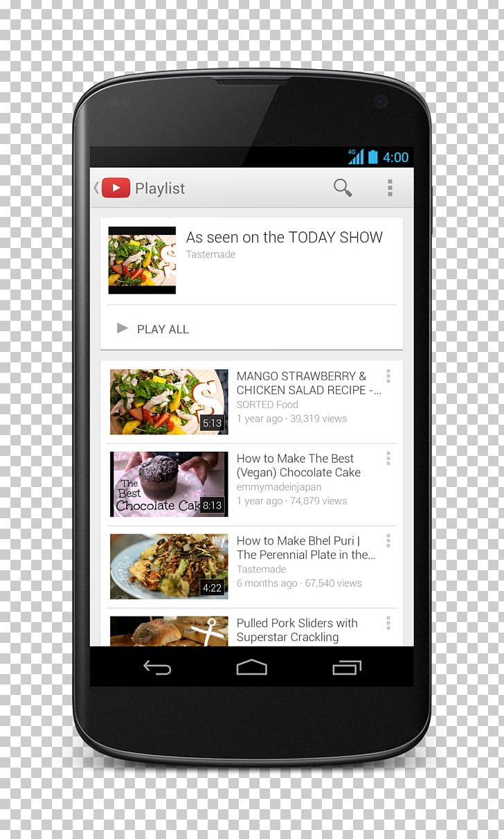Select 67,540 views text

click(x=333, y=583)
